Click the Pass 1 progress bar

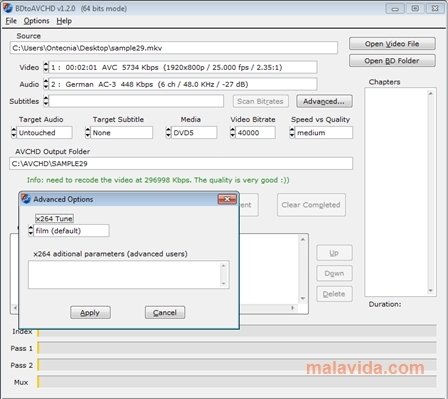[x=236, y=348]
